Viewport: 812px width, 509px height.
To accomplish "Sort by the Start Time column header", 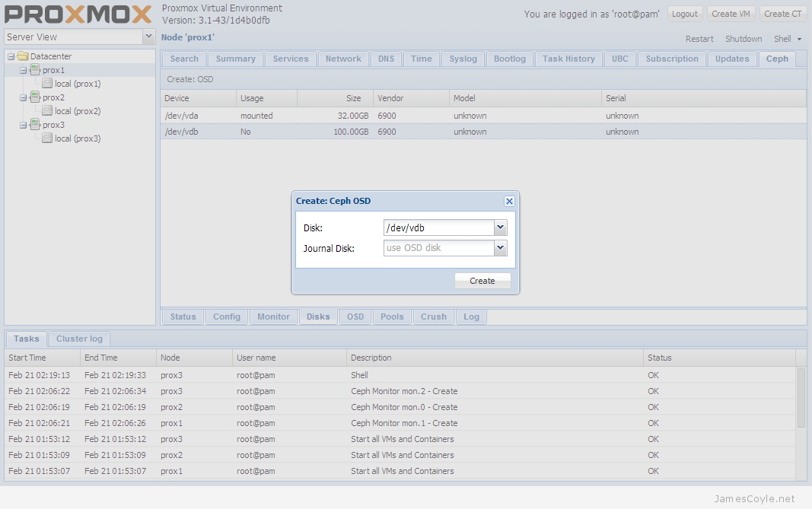I will click(x=43, y=358).
